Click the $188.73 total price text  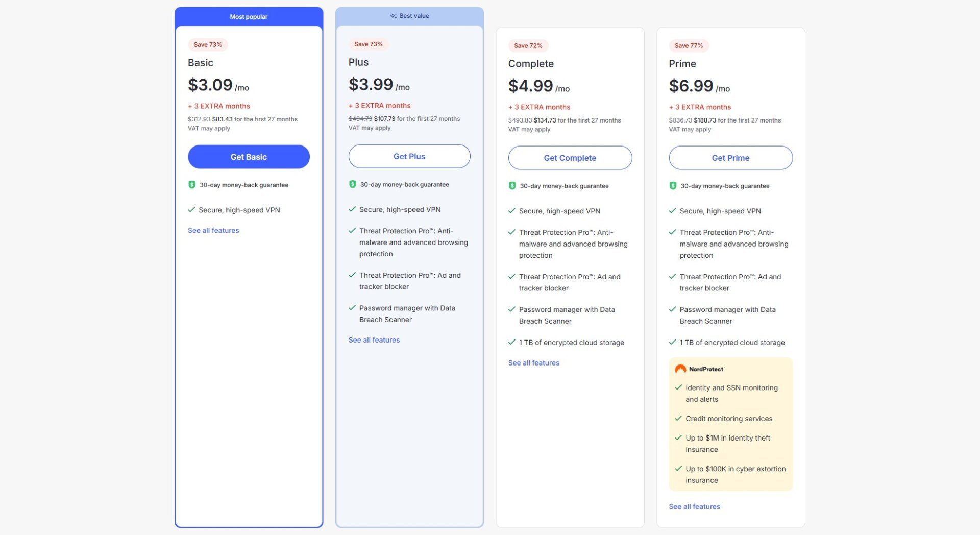pyautogui.click(x=705, y=120)
